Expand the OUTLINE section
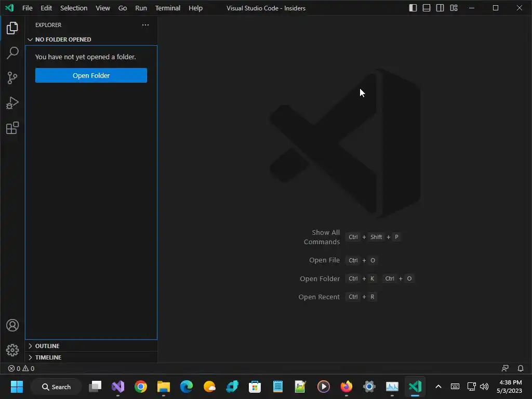 click(91, 345)
